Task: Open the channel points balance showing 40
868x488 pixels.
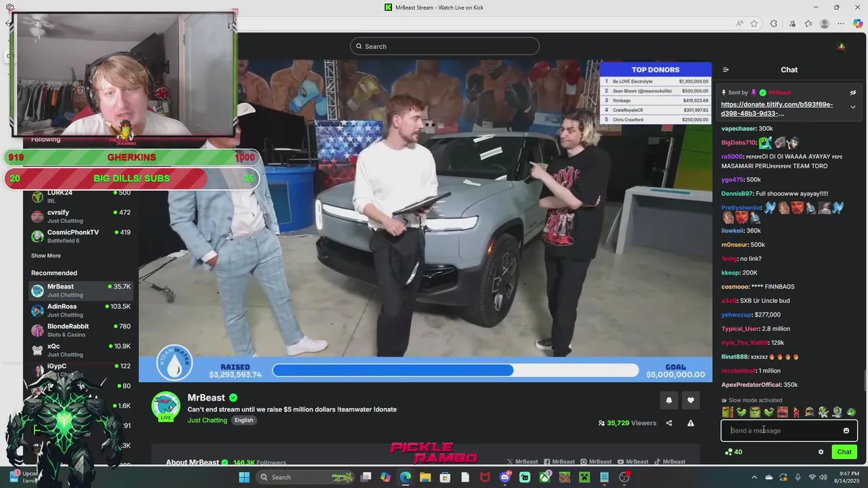Action: (733, 452)
